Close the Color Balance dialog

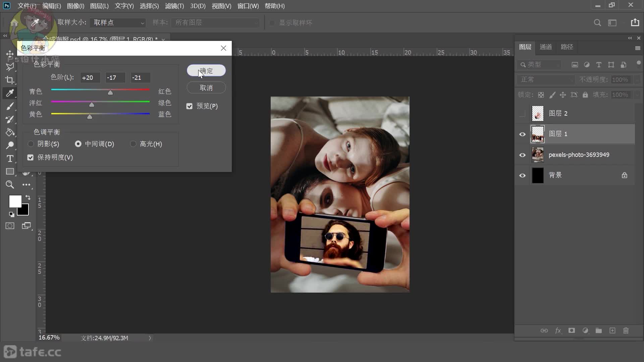(223, 48)
